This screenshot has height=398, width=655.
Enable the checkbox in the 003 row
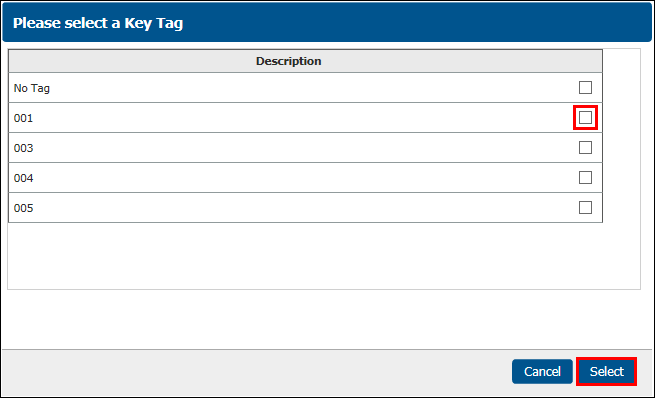coord(585,147)
